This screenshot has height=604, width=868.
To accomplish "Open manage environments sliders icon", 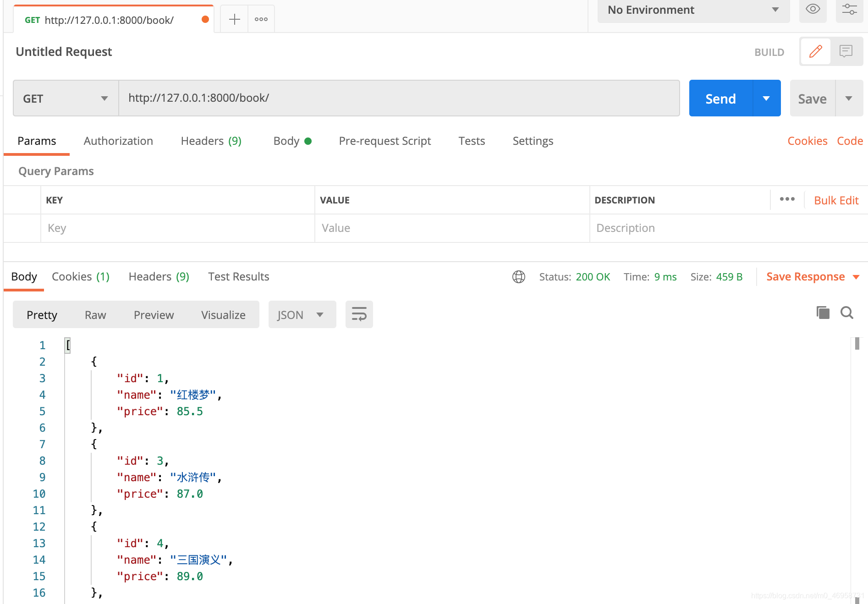I will [849, 10].
